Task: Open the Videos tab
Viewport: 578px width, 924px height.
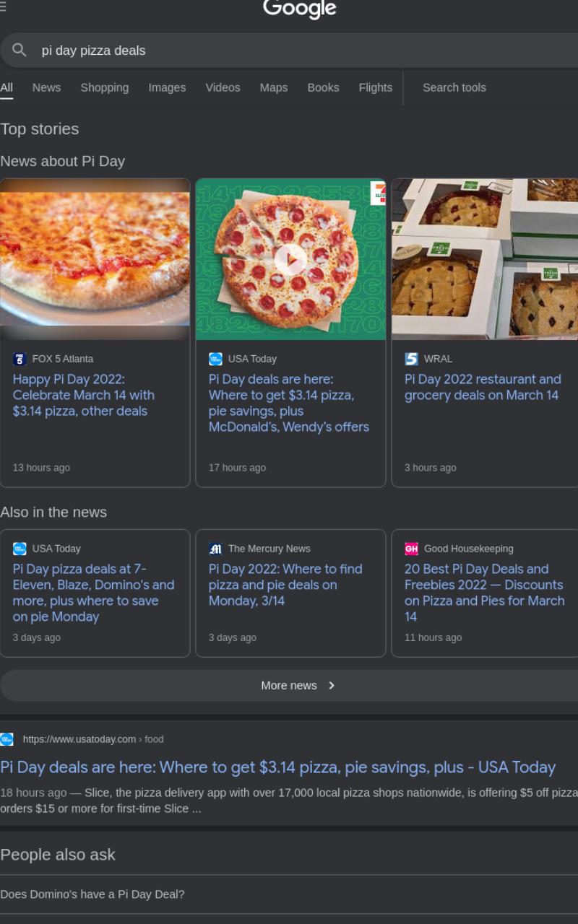Action: pyautogui.click(x=223, y=87)
